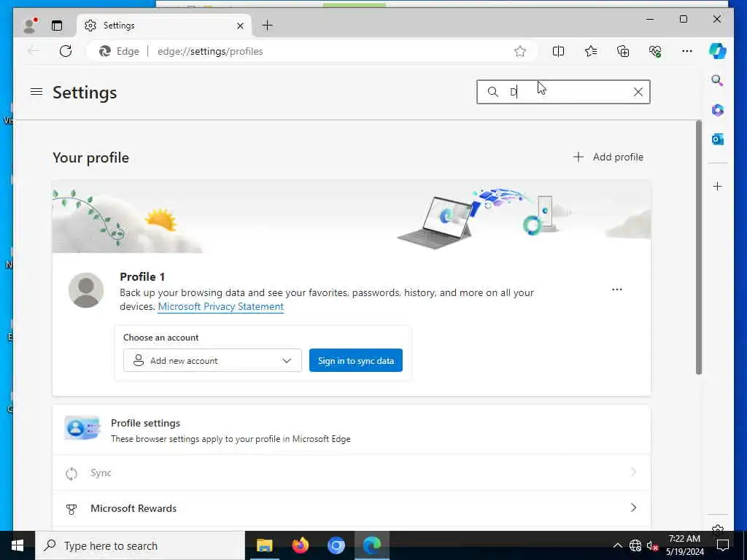Click the Search settings input field

tap(564, 92)
